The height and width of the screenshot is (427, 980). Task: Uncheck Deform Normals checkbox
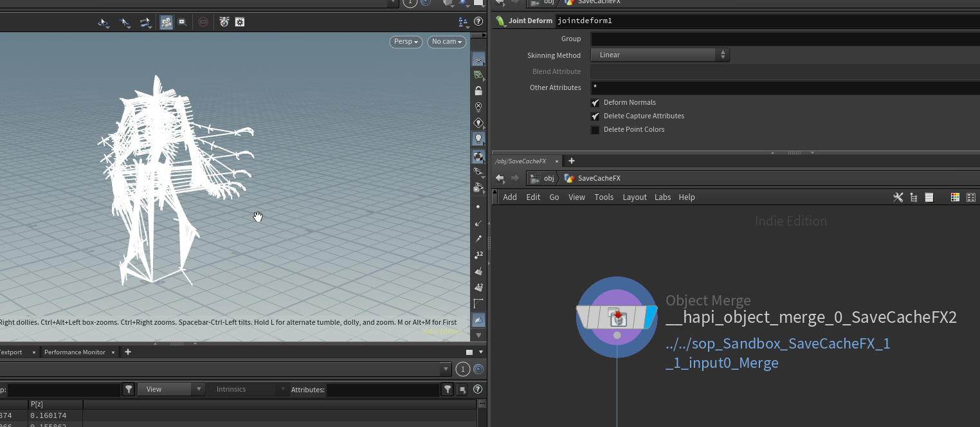595,103
